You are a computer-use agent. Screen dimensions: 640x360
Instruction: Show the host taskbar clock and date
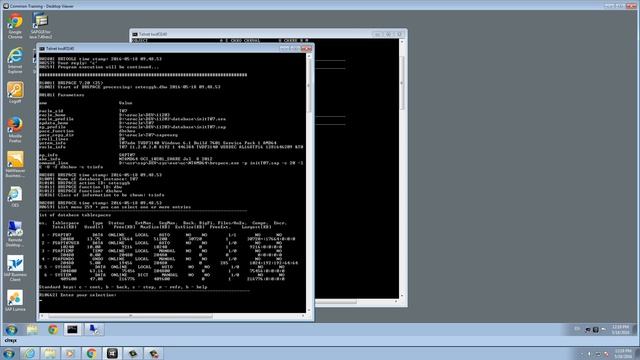623,353
